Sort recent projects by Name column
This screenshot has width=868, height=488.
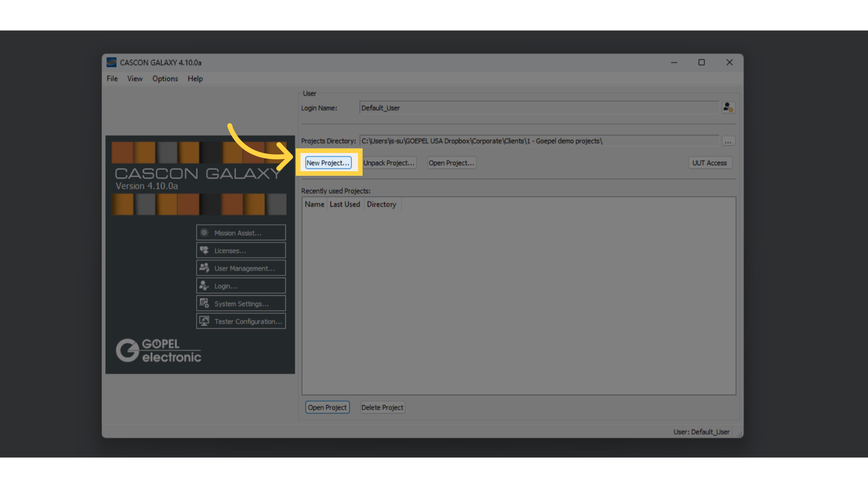click(x=315, y=204)
